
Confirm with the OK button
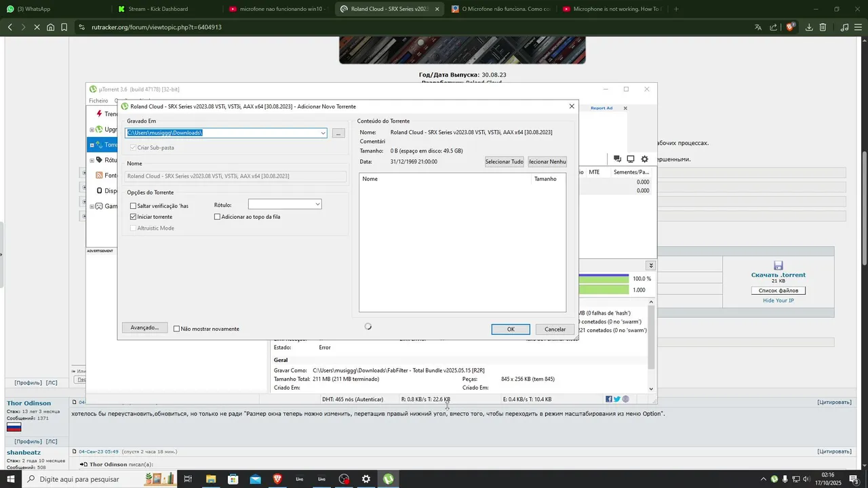click(511, 329)
